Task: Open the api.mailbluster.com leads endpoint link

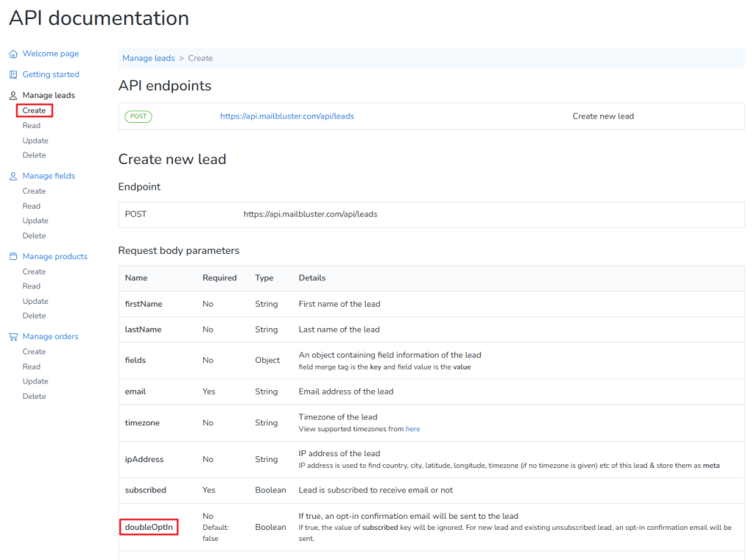Action: [x=286, y=116]
